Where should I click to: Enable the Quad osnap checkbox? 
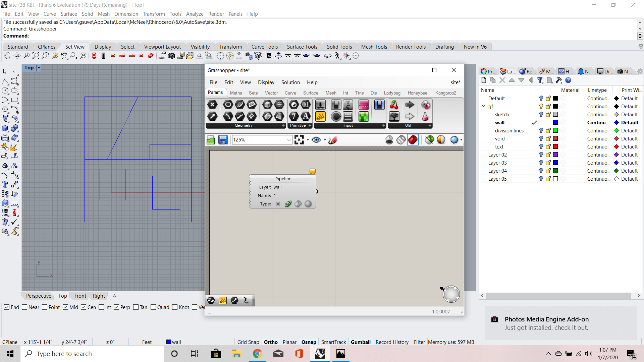point(153,307)
